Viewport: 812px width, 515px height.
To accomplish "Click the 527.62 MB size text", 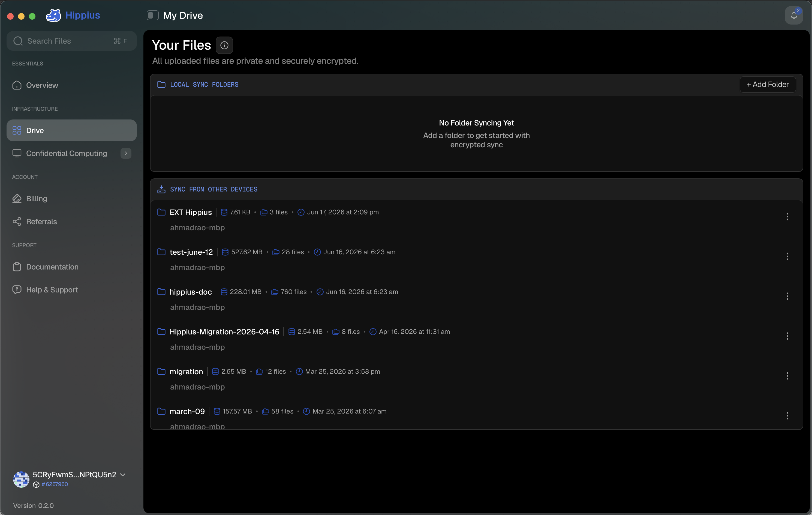I will [x=247, y=252].
